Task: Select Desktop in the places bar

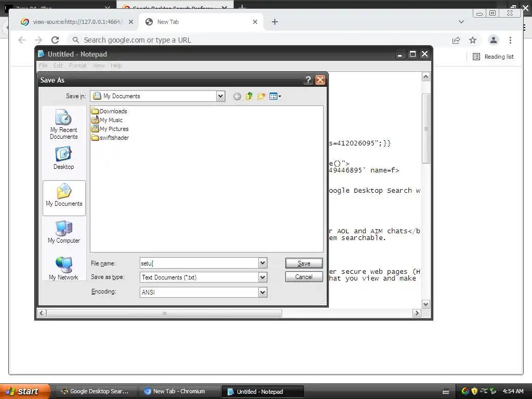Action: click(x=64, y=158)
